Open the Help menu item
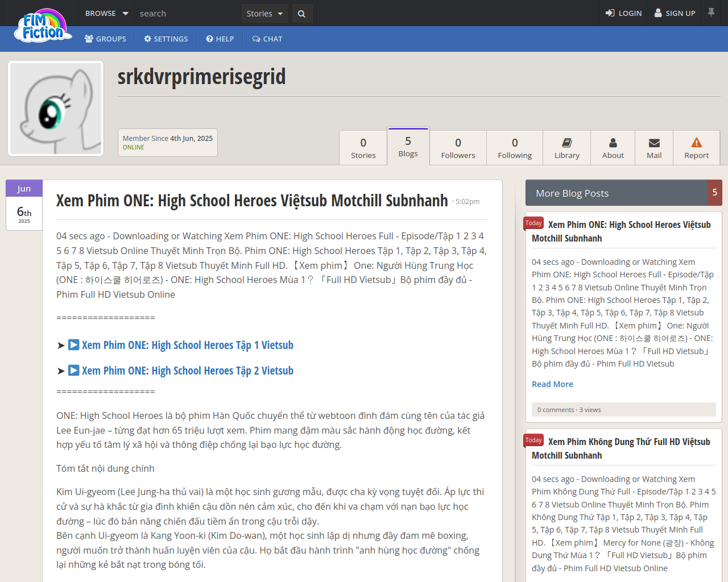 (220, 39)
